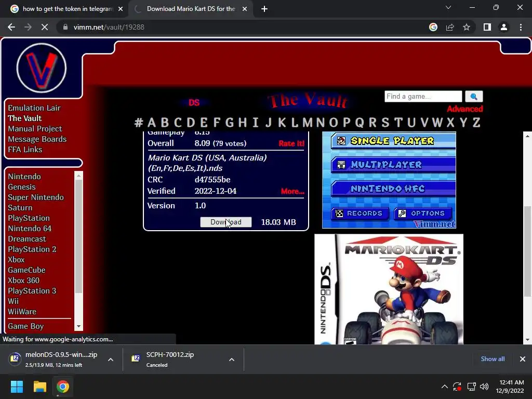This screenshot has width=532, height=399.
Task: Open the clock and date 12:41 AM
Action: pos(510,387)
